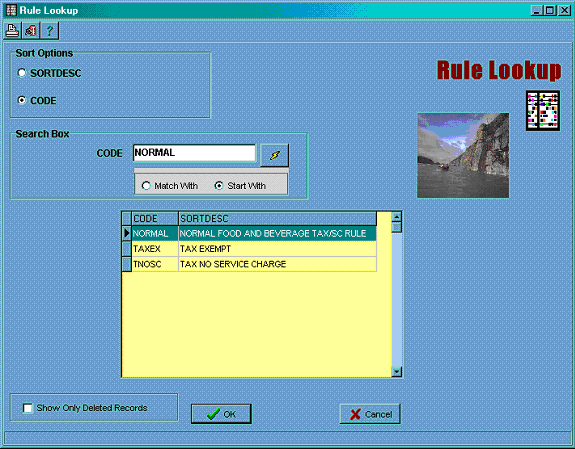Image resolution: width=575 pixels, height=449 pixels.
Task: Click the exit door toolbar icon
Action: point(31,30)
